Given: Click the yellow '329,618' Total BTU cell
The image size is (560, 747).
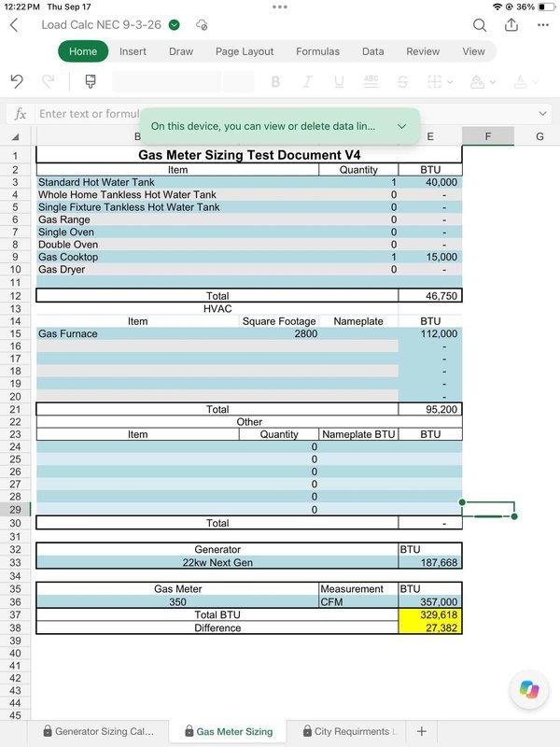Looking at the screenshot, I should pos(430,614).
